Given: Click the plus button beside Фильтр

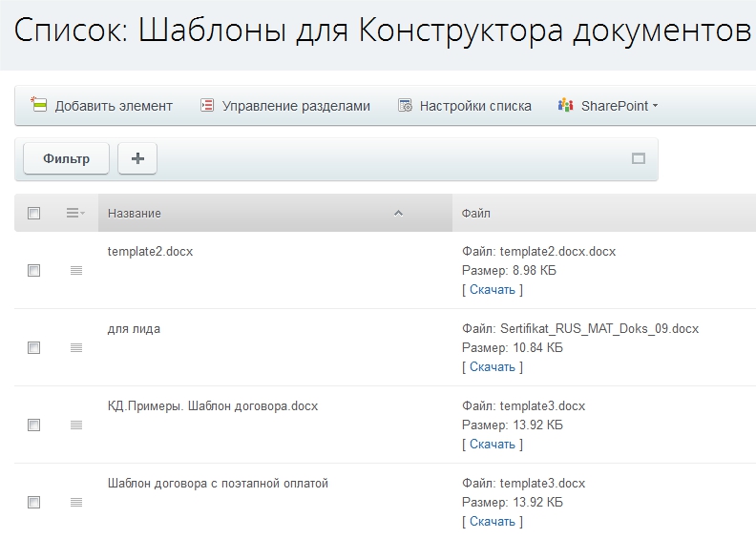Looking at the screenshot, I should coord(137,159).
